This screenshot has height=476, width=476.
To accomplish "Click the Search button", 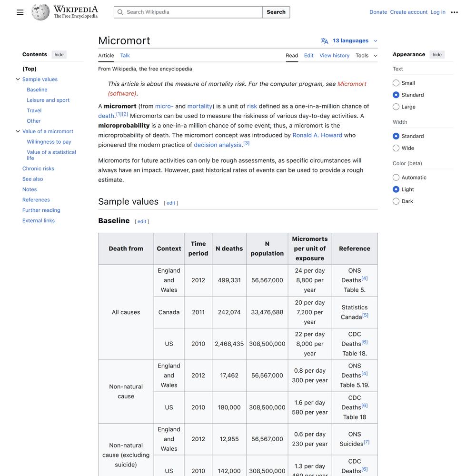I will click(276, 12).
